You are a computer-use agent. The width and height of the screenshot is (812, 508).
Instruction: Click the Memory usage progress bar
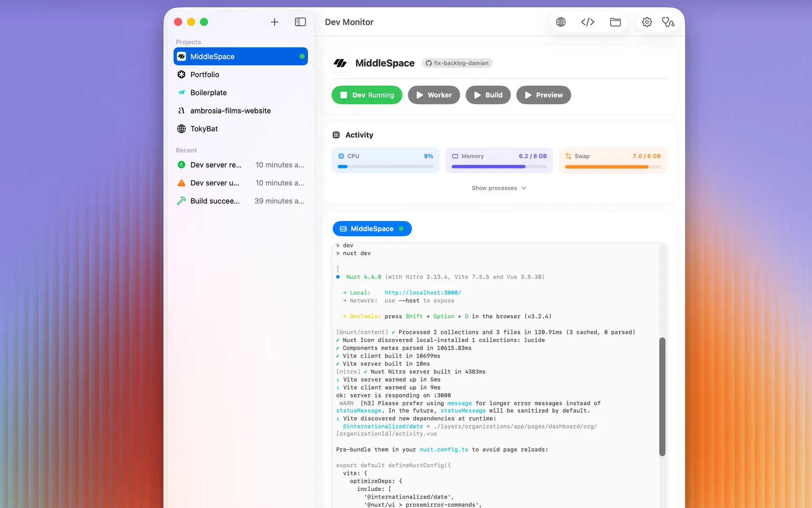click(499, 167)
